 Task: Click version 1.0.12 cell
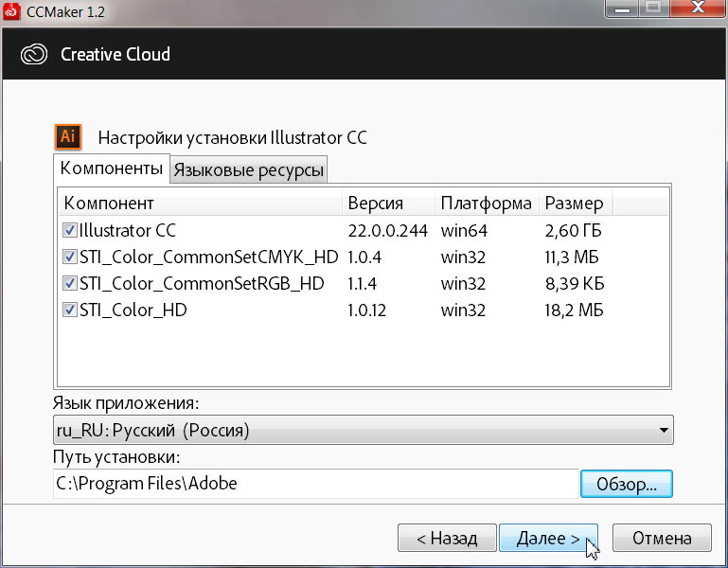click(x=366, y=310)
